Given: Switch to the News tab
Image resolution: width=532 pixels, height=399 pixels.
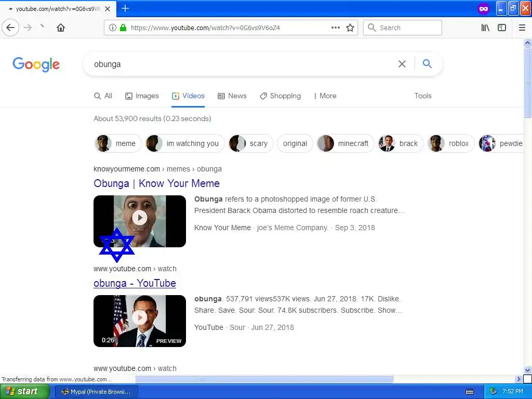Looking at the screenshot, I should click(232, 96).
